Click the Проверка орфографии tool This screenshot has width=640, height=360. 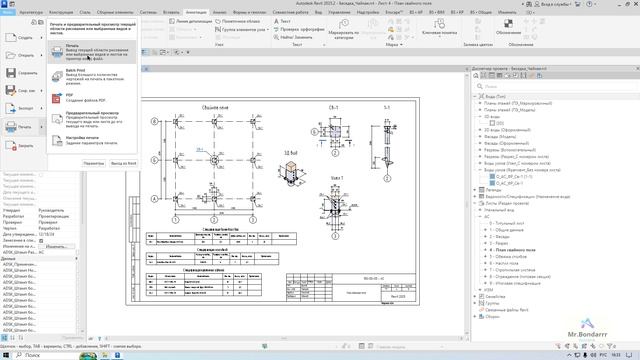299,29
